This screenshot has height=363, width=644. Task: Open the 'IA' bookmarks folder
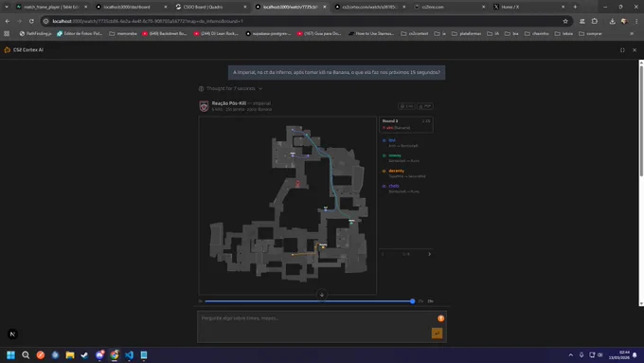(492, 34)
